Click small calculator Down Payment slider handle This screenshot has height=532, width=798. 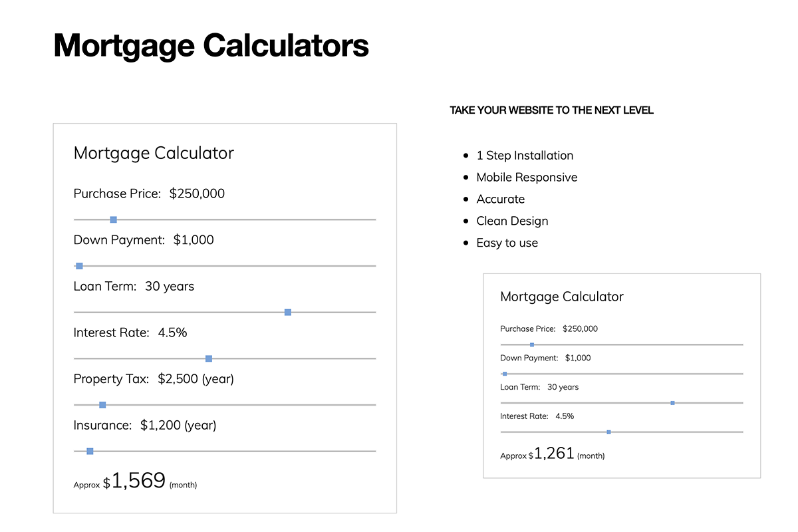pyautogui.click(x=505, y=374)
